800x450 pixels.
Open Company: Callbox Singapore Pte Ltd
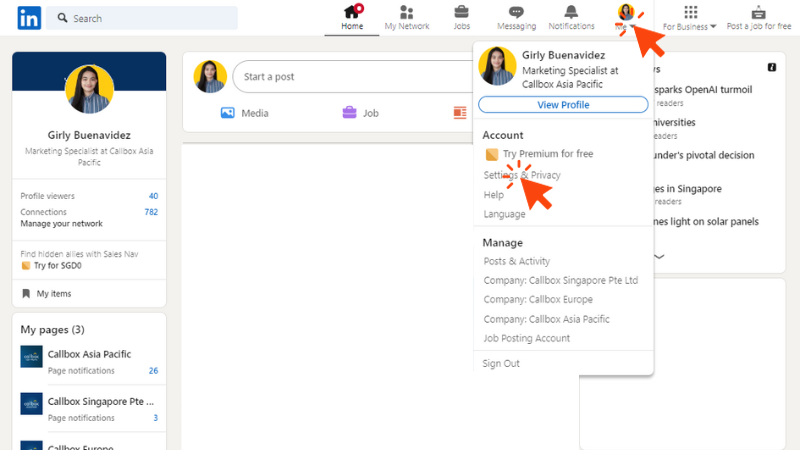coord(561,280)
